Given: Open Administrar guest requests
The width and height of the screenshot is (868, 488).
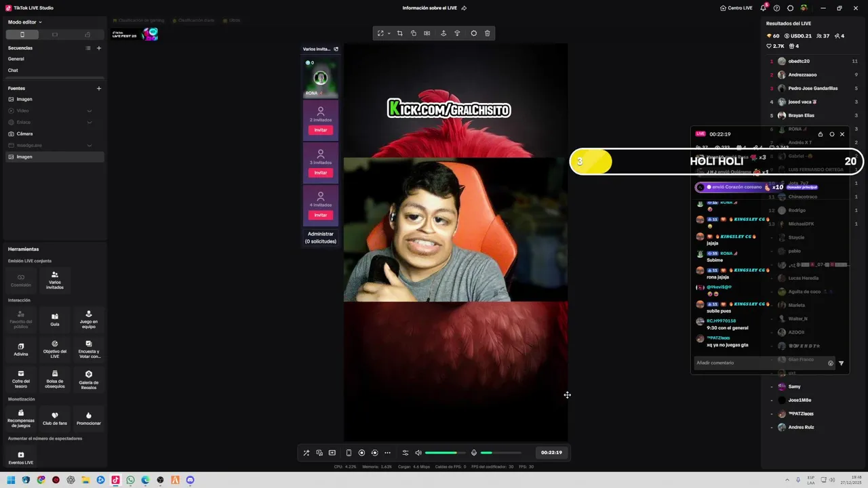Looking at the screenshot, I should point(321,237).
